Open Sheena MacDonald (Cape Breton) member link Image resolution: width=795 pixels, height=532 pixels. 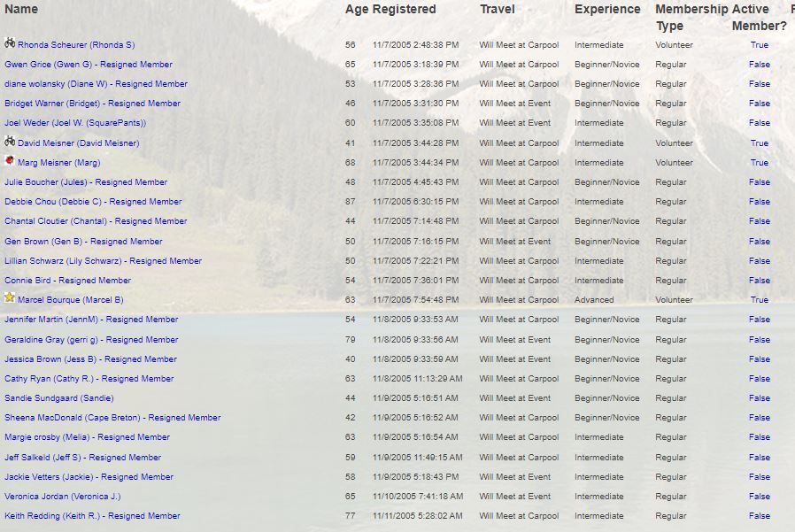112,418
